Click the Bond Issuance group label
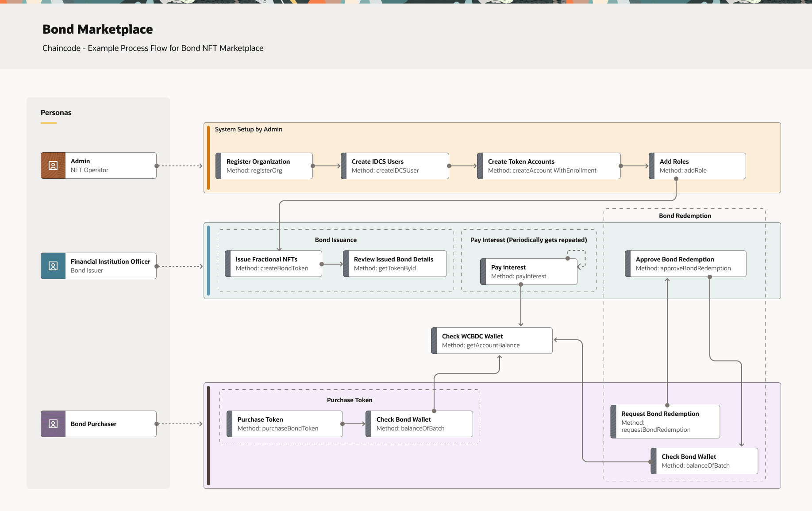Image resolution: width=812 pixels, height=511 pixels. pyautogui.click(x=336, y=240)
